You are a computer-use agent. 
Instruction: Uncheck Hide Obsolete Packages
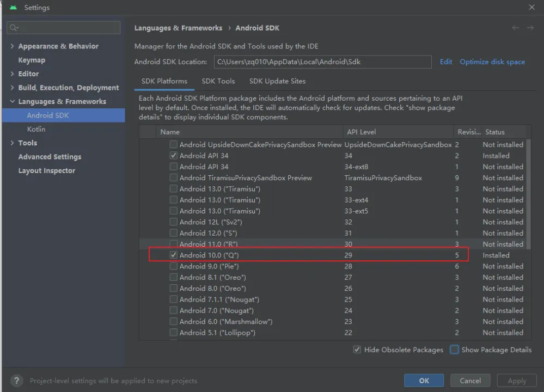point(357,350)
